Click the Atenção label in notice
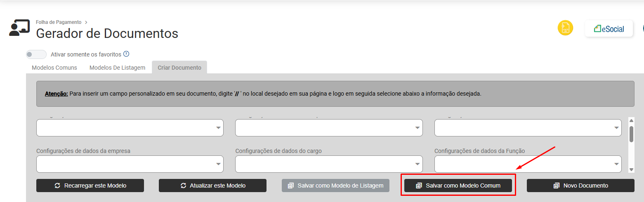 pos(57,94)
